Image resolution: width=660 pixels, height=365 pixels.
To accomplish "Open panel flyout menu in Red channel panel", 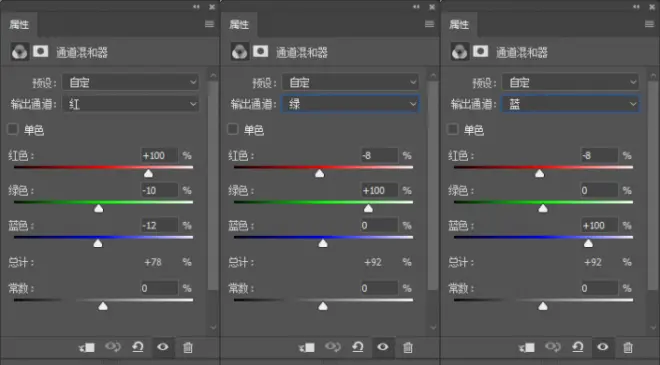I will point(209,24).
